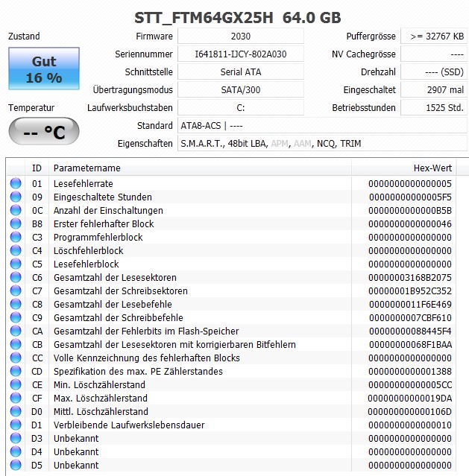Click the Eigenschaften field listing S.M.A.R.T.
The image size is (469, 476).
(322, 144)
